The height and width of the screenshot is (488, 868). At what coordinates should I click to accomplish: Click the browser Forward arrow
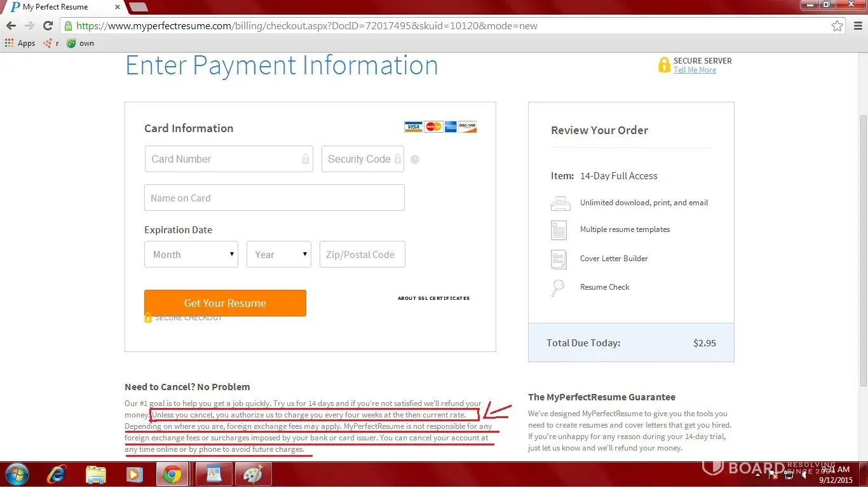click(x=29, y=26)
